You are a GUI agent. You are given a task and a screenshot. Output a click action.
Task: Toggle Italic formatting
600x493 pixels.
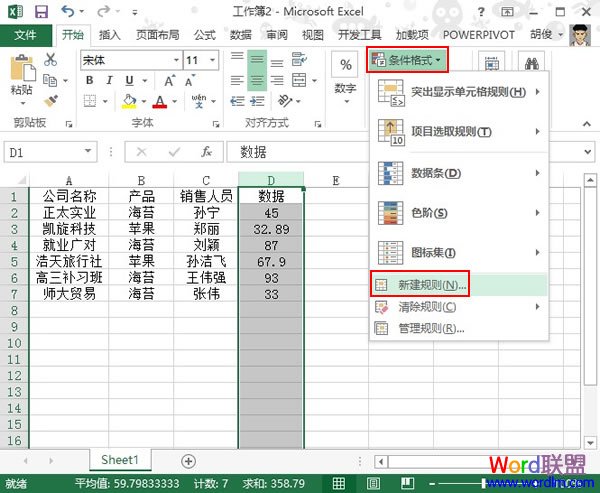pyautogui.click(x=109, y=80)
